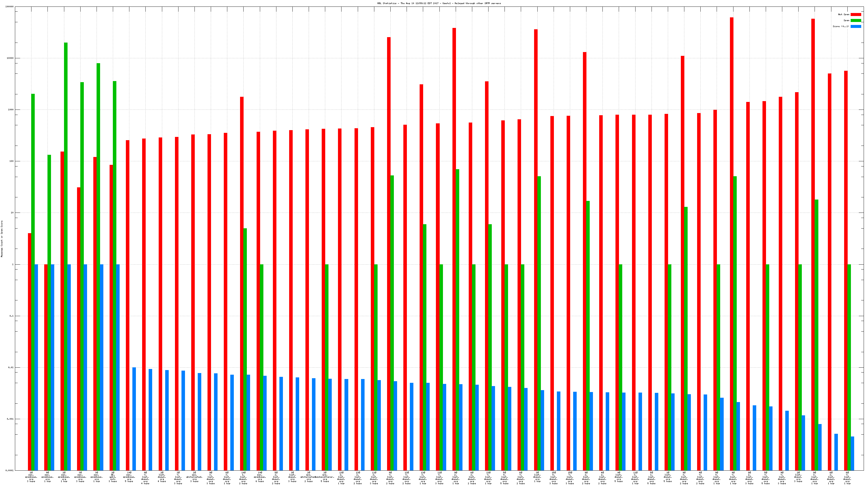Viewport: 868px width, 488px height.
Task: Click the rightmost blue Score bar
Action: 853,453
